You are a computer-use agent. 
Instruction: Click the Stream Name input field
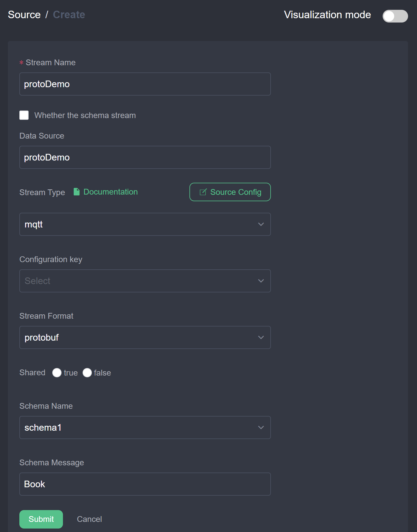tap(145, 84)
